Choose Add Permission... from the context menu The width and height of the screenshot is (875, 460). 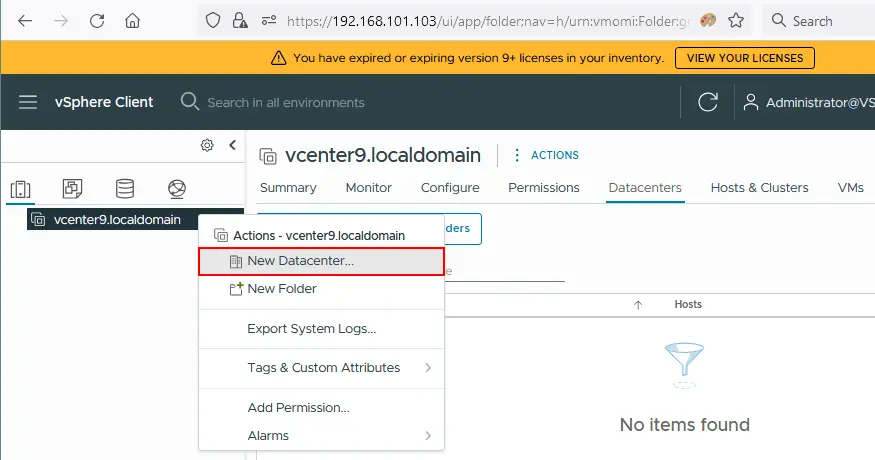[x=321, y=408]
